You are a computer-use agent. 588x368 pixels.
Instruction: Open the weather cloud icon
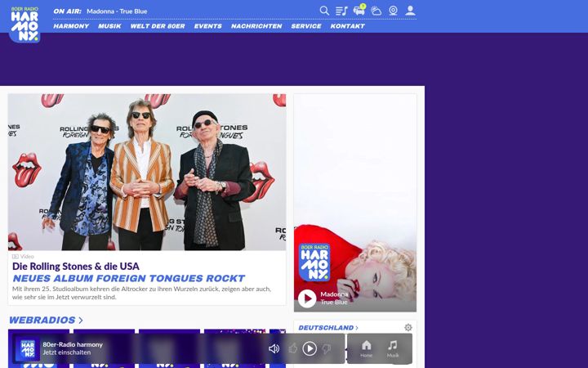pyautogui.click(x=376, y=11)
